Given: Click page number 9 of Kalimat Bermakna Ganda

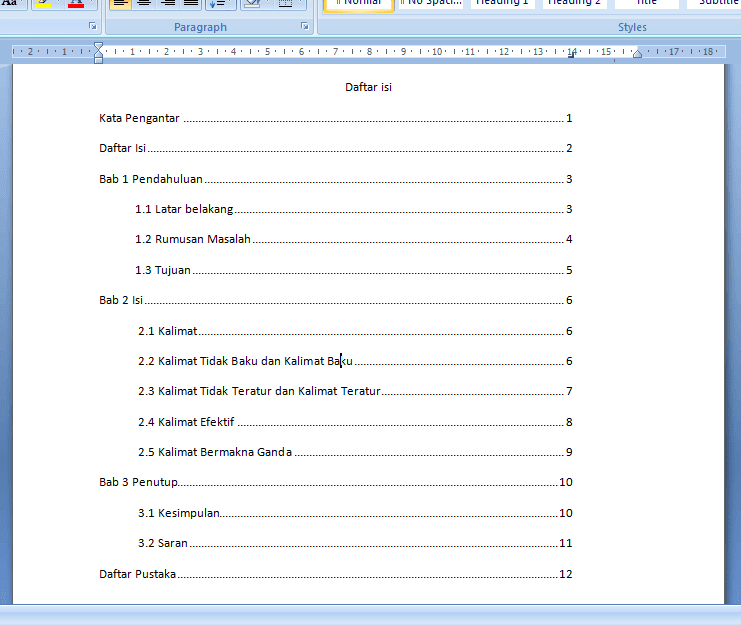Looking at the screenshot, I should click(x=569, y=452).
